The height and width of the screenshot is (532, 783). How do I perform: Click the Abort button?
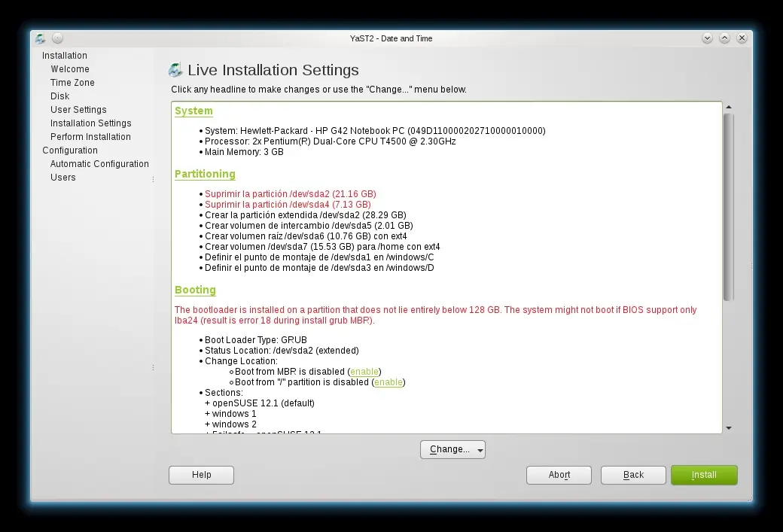click(x=559, y=475)
